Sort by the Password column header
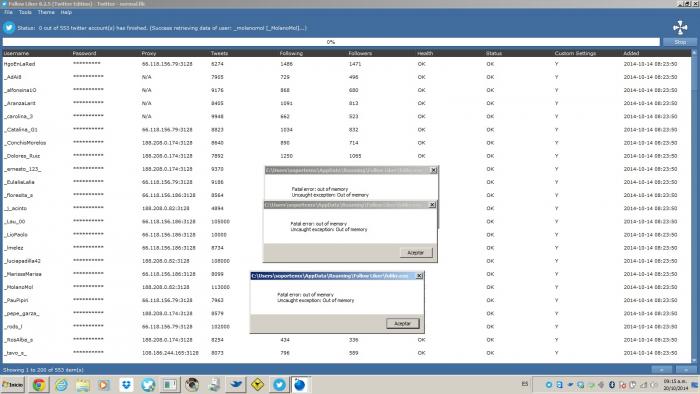This screenshot has width=700, height=394. [84, 53]
